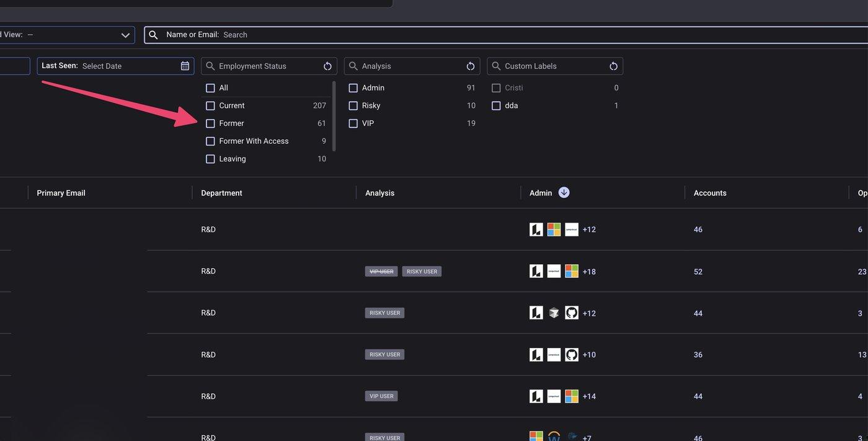This screenshot has width=868, height=441.
Task: Click the magnifier icon in Analysis search
Action: click(353, 66)
